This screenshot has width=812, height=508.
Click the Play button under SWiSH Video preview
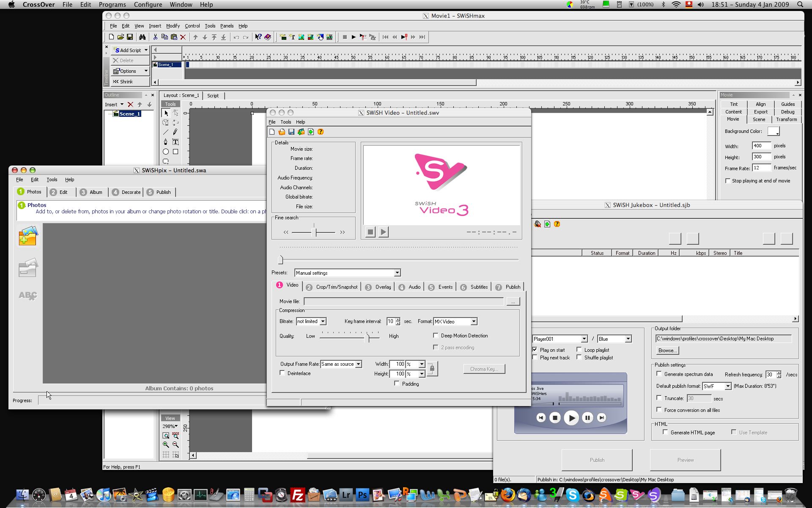(384, 232)
